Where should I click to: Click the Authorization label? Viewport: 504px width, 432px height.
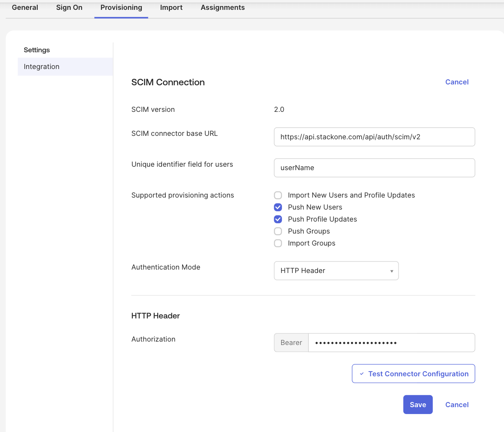point(153,339)
